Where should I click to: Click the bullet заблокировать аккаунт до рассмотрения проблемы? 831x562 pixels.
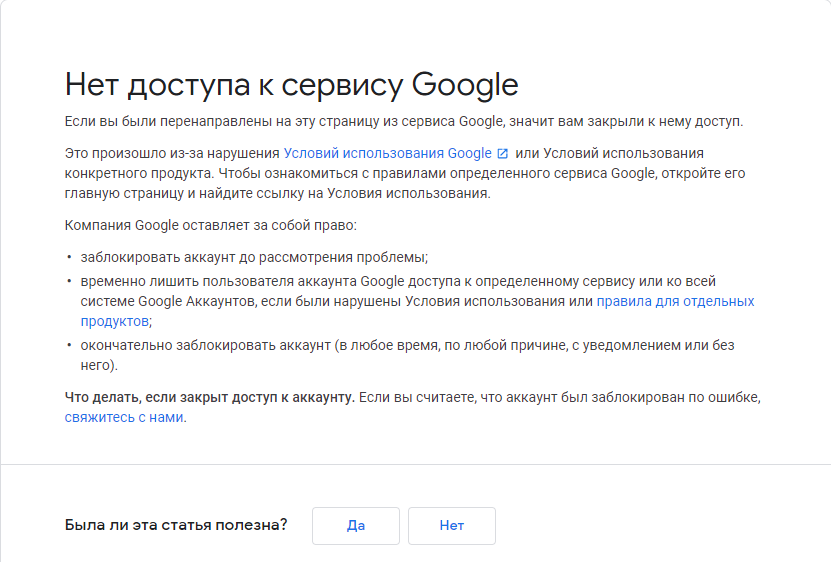click(x=254, y=257)
